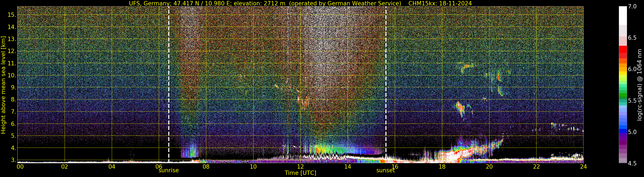The width and height of the screenshot is (644, 177).
Task: Click the height axis tick '9.'
Action: (x=13, y=87)
